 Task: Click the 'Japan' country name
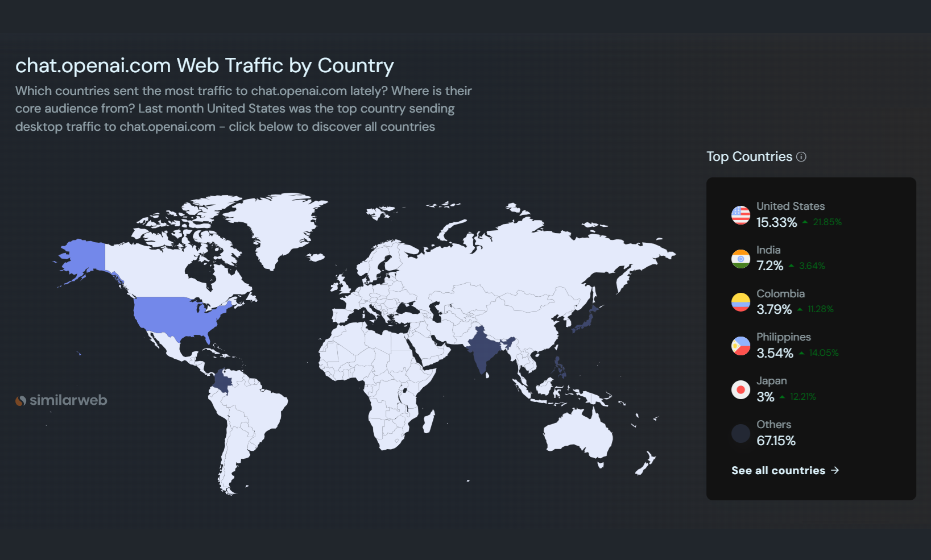tap(772, 381)
